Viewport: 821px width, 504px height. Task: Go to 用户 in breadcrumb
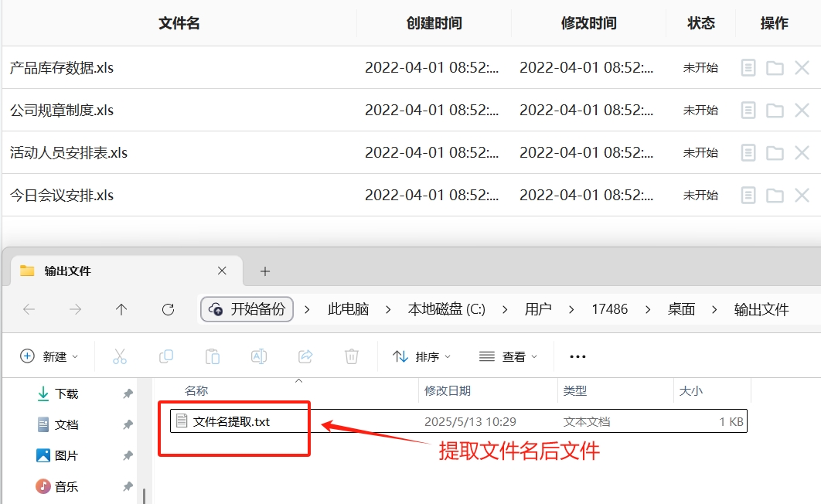coord(538,309)
